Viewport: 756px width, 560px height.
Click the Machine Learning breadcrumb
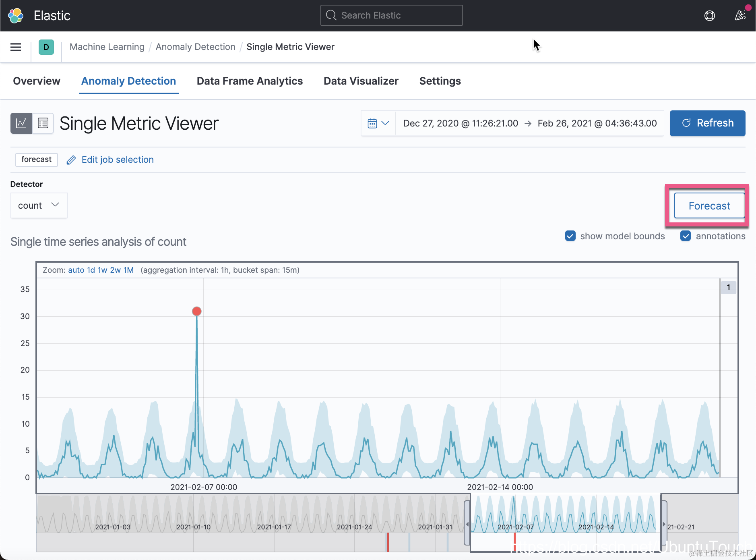[x=107, y=47]
